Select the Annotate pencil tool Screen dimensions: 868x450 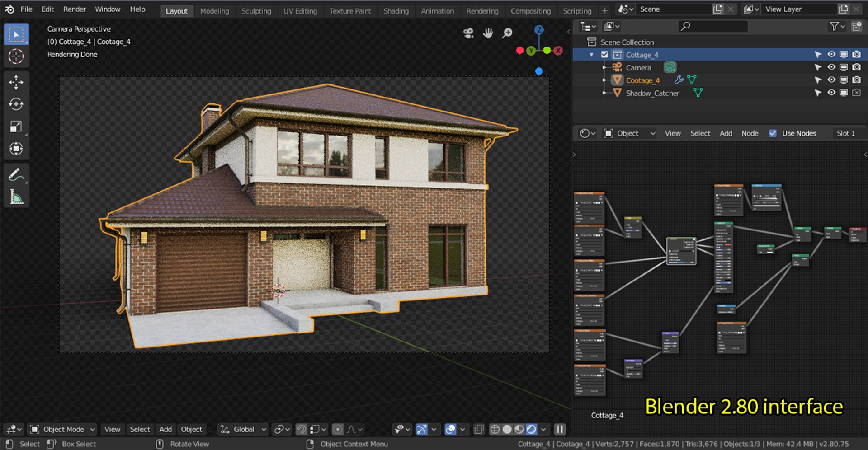click(x=16, y=175)
